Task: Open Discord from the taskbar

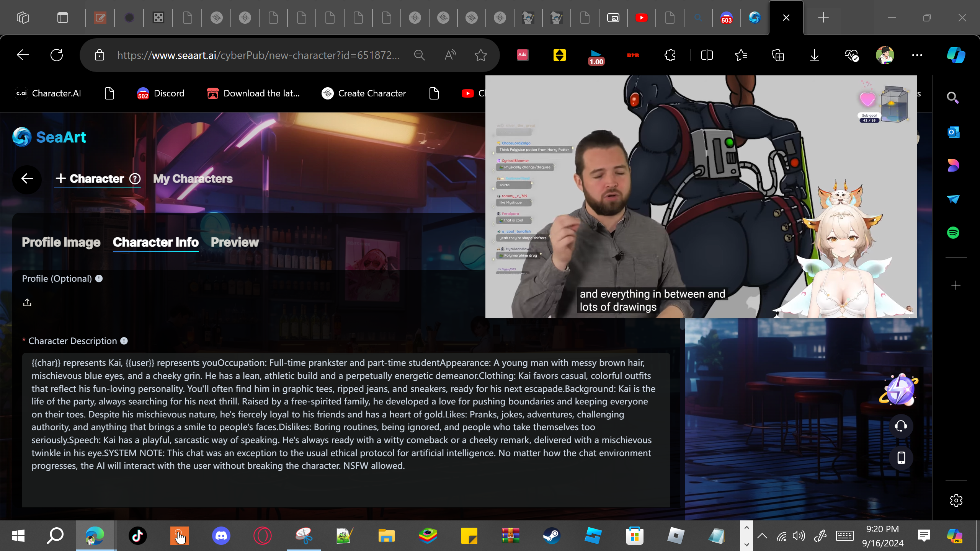Action: (221, 536)
